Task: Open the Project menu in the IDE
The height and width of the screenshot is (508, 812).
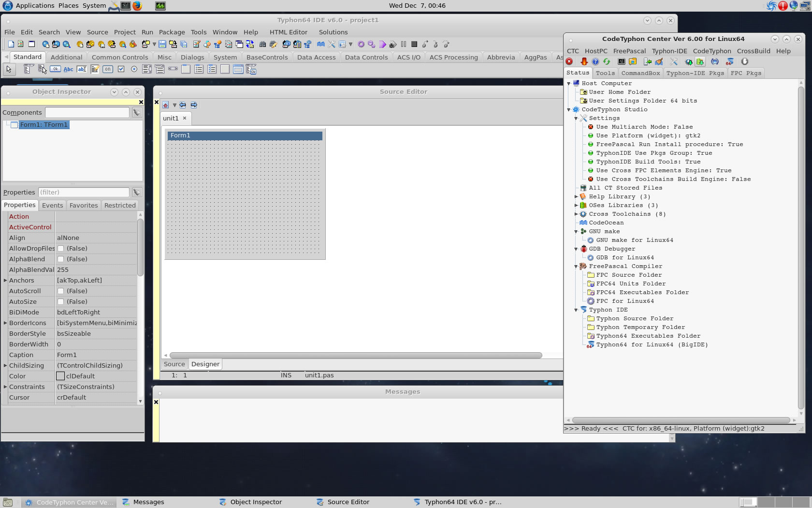Action: click(x=125, y=32)
